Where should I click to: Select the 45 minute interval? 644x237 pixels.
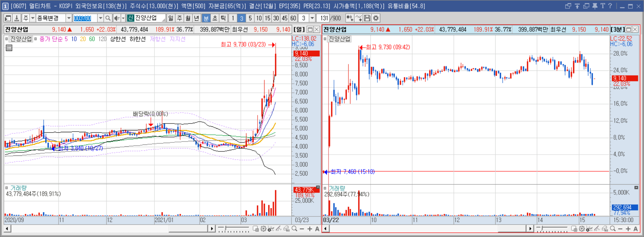(285, 18)
